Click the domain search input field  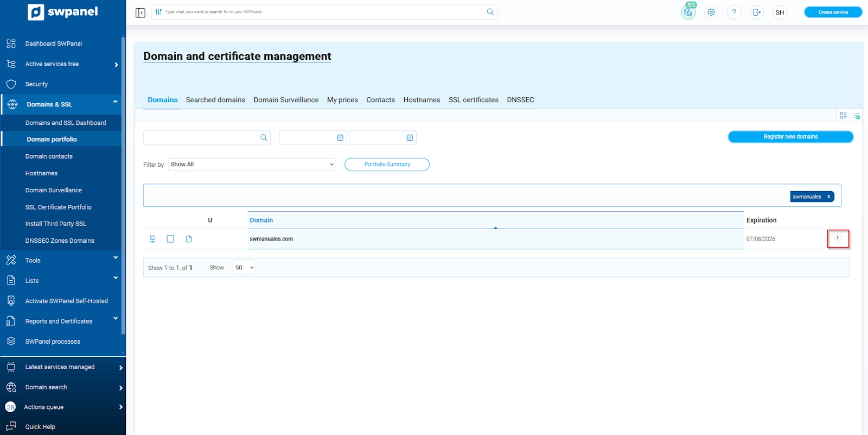point(201,138)
